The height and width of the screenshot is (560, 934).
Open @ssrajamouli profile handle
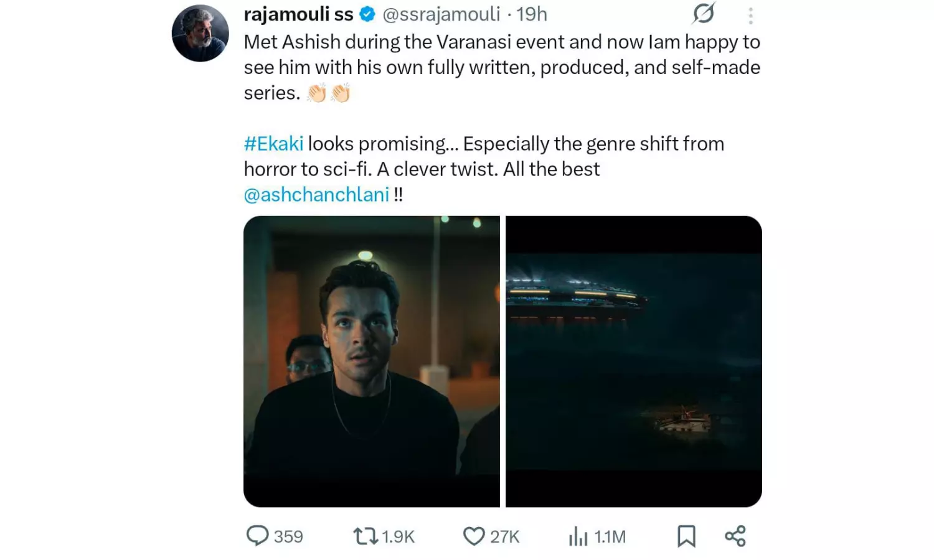pyautogui.click(x=443, y=13)
